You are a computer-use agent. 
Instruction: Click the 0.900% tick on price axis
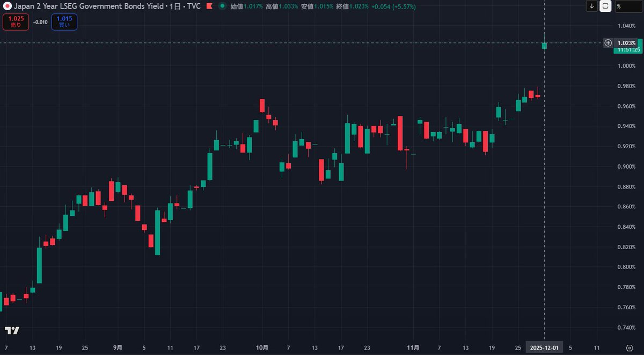click(627, 166)
